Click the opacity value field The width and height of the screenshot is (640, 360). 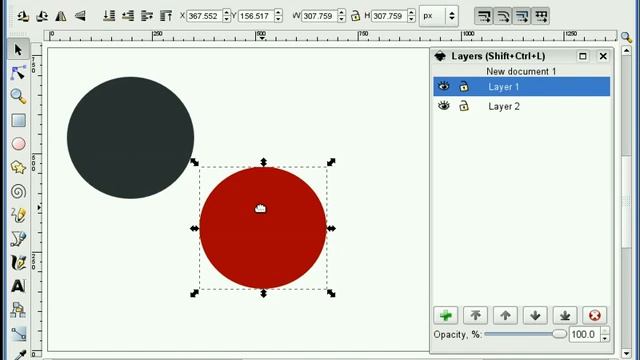[585, 334]
